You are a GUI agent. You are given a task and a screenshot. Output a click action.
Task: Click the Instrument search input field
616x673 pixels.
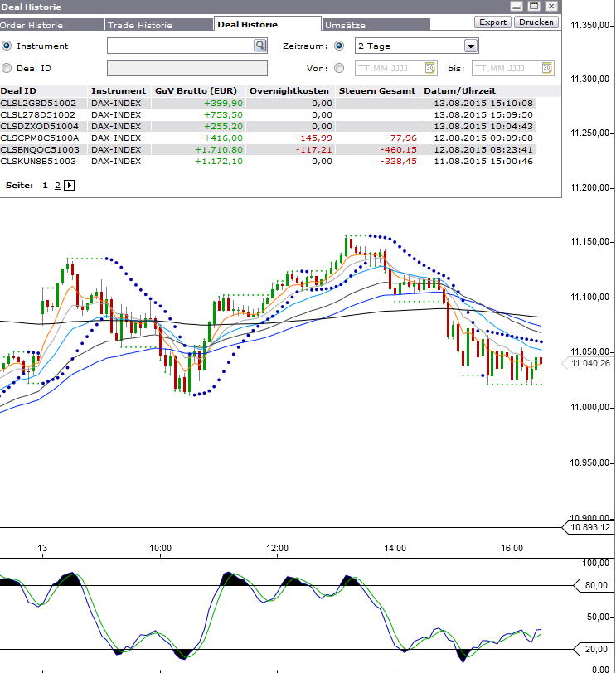[180, 46]
